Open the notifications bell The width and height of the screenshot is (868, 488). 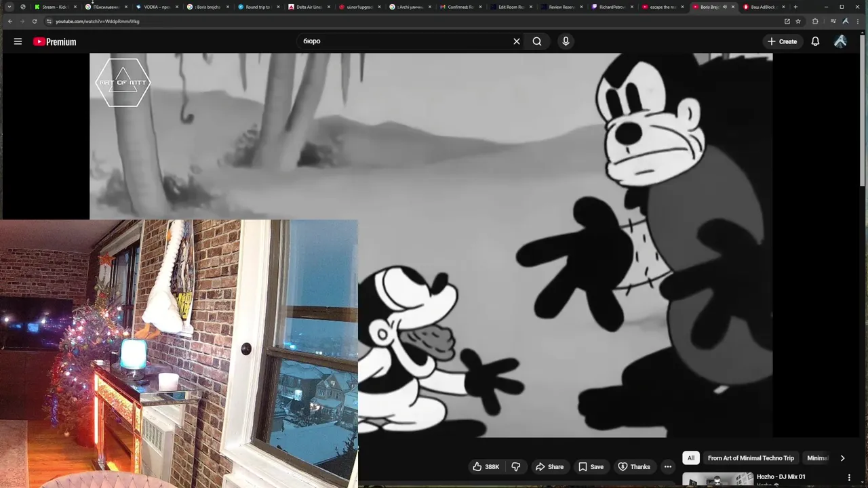815,41
